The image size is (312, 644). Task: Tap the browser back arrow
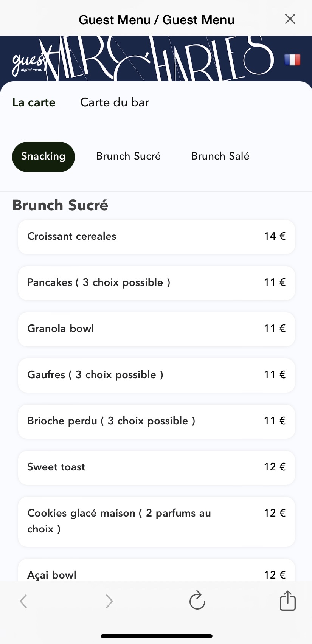(23, 601)
